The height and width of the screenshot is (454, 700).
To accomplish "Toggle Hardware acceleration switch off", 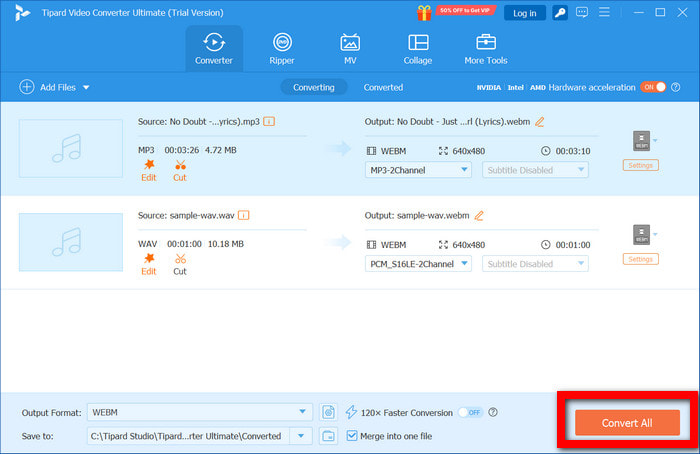I will pos(652,87).
